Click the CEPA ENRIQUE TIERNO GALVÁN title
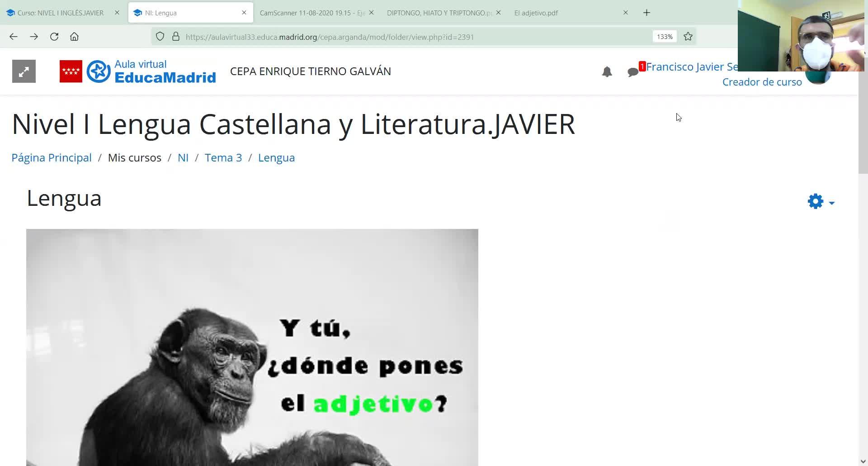Viewport: 868px width, 466px height. click(311, 71)
